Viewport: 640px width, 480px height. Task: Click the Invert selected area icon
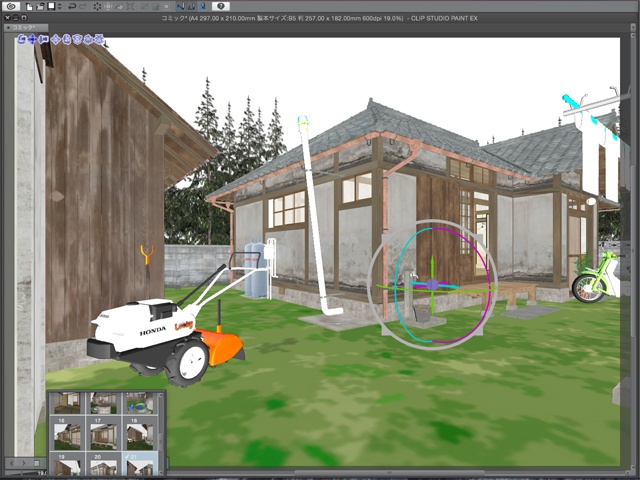coord(155,6)
